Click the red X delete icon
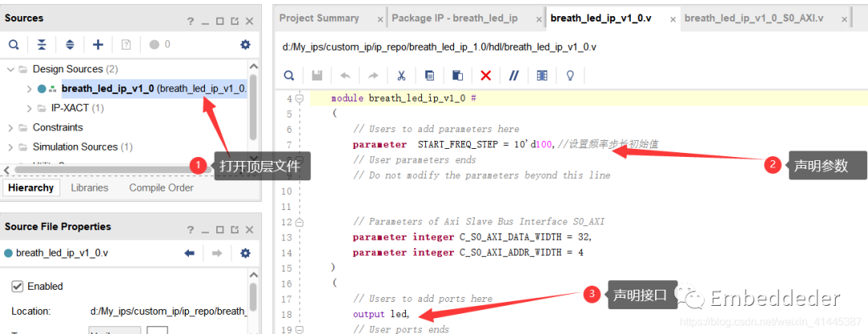868x334 pixels. point(485,76)
